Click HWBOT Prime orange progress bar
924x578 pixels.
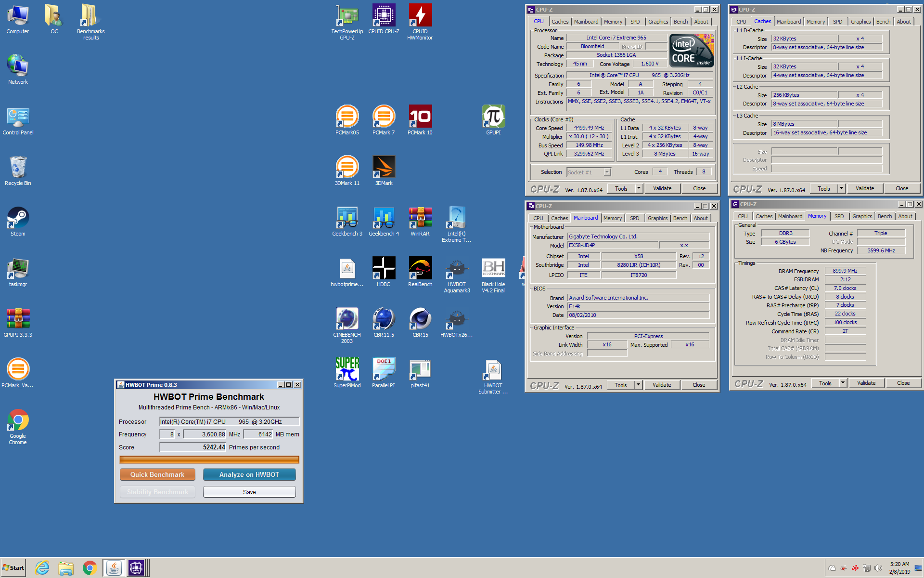coord(209,460)
